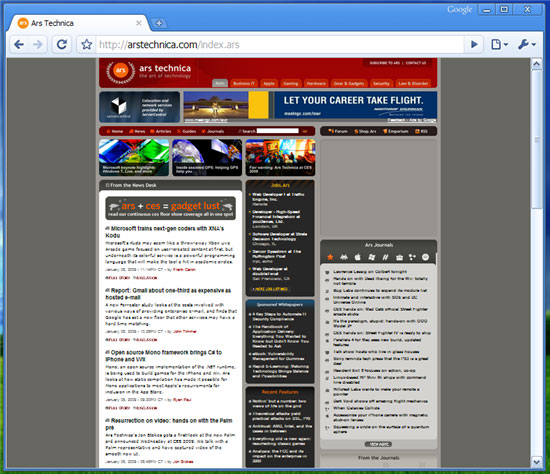Select the briefcase journal icon

point(399,257)
